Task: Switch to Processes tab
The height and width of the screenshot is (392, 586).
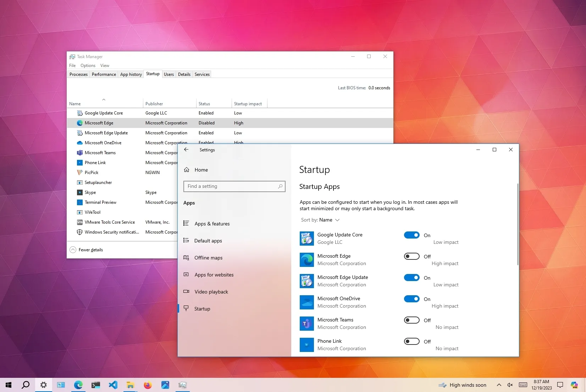Action: (78, 74)
